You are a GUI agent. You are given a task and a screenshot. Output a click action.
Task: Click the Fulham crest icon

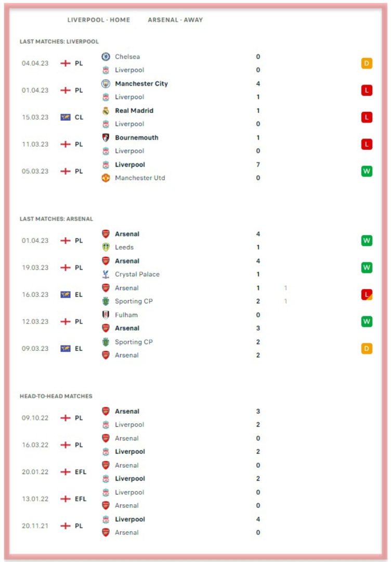(106, 315)
